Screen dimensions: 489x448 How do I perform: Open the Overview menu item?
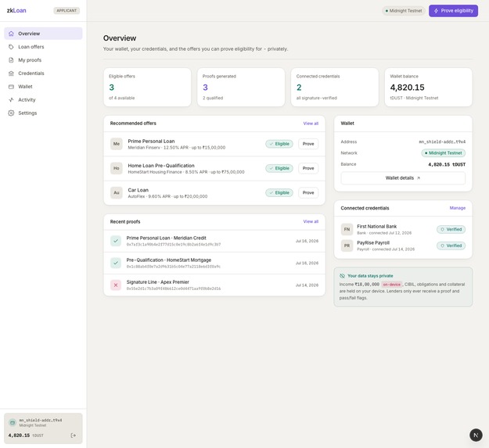click(x=43, y=34)
